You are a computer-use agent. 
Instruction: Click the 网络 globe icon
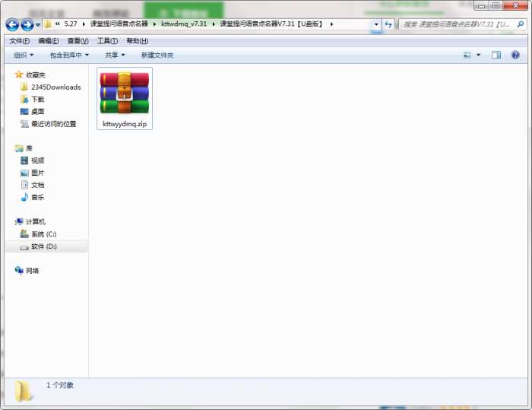coord(19,270)
